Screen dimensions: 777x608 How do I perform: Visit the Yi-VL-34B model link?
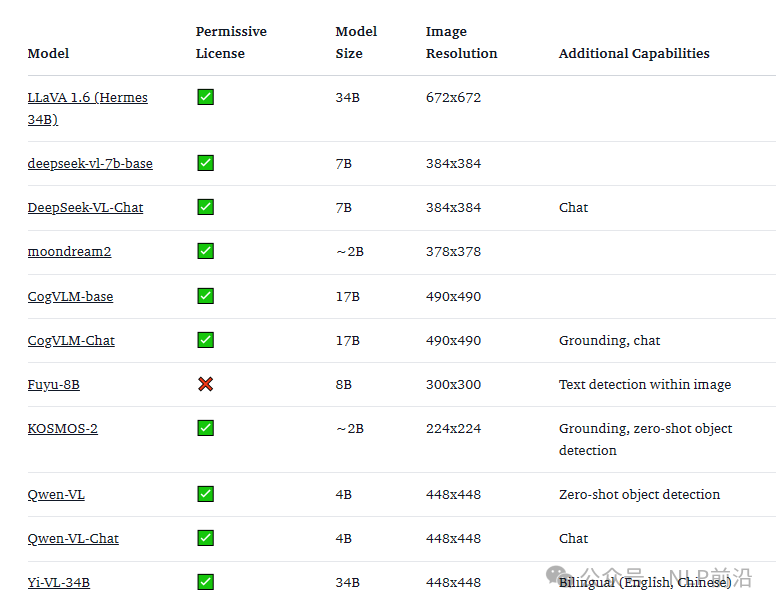coord(58,582)
